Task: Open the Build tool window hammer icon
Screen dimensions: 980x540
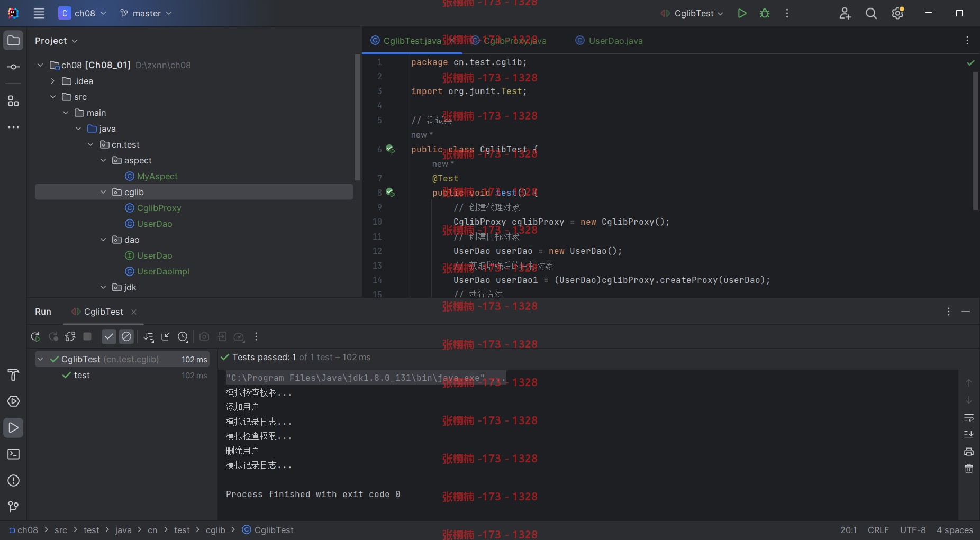Action: click(x=13, y=375)
